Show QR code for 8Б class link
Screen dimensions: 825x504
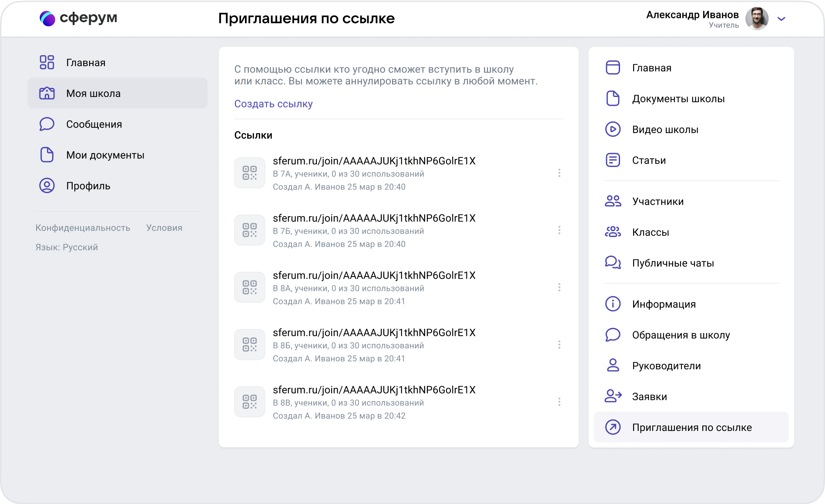(x=250, y=344)
